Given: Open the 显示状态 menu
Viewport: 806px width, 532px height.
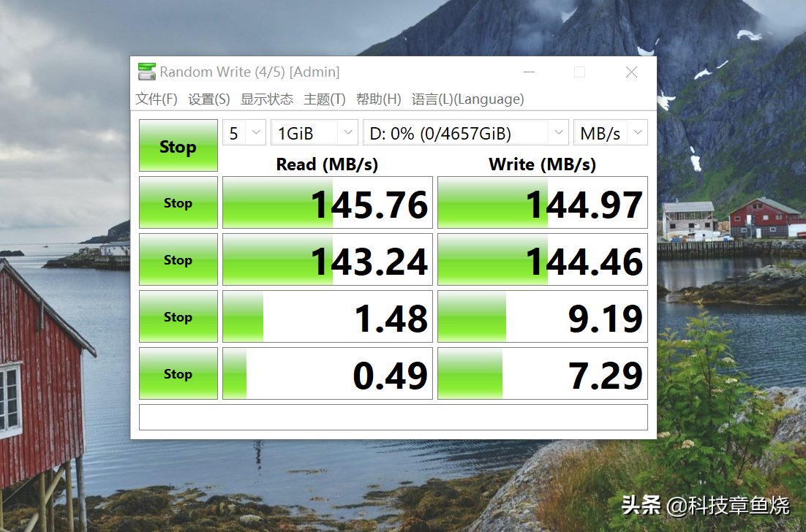Looking at the screenshot, I should pos(267,99).
